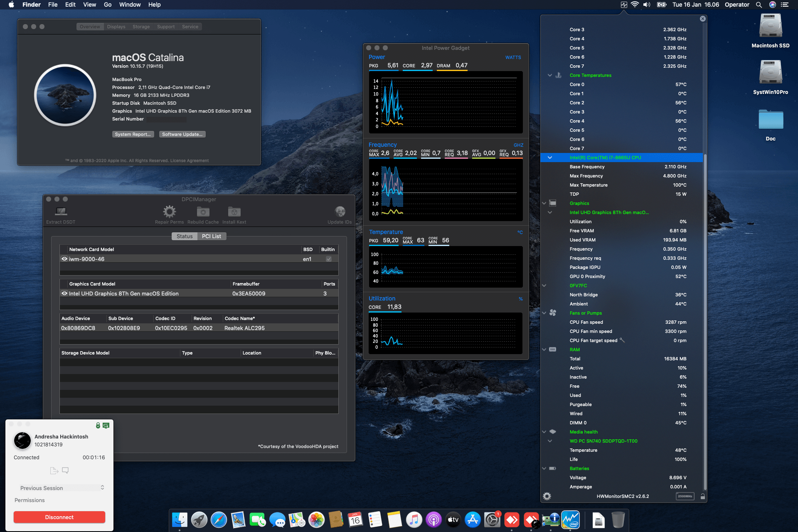Click the Rebuild Cache icon
The image size is (798, 532).
click(203, 212)
